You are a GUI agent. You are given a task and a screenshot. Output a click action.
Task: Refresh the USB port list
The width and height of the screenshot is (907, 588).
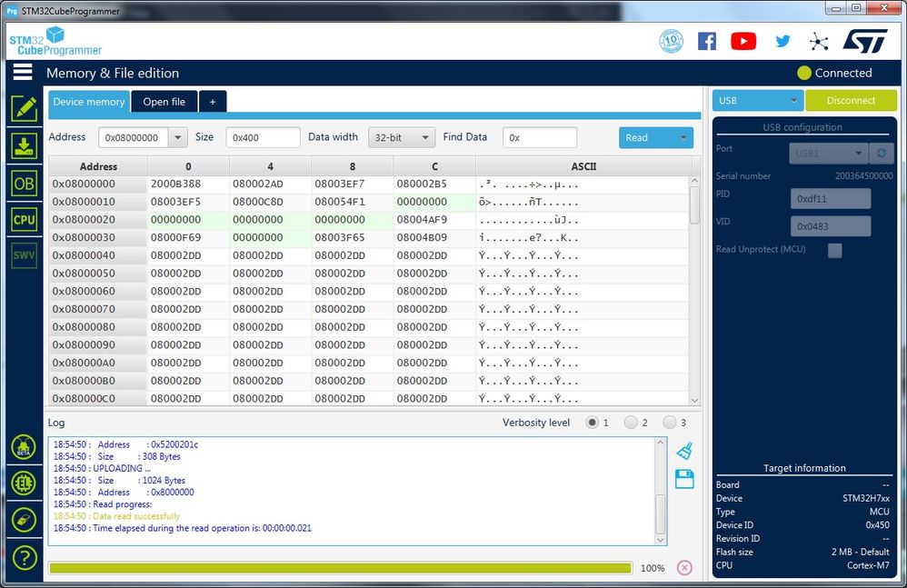coord(882,154)
